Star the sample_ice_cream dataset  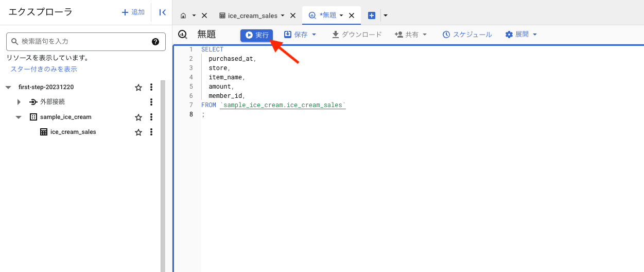(x=138, y=117)
